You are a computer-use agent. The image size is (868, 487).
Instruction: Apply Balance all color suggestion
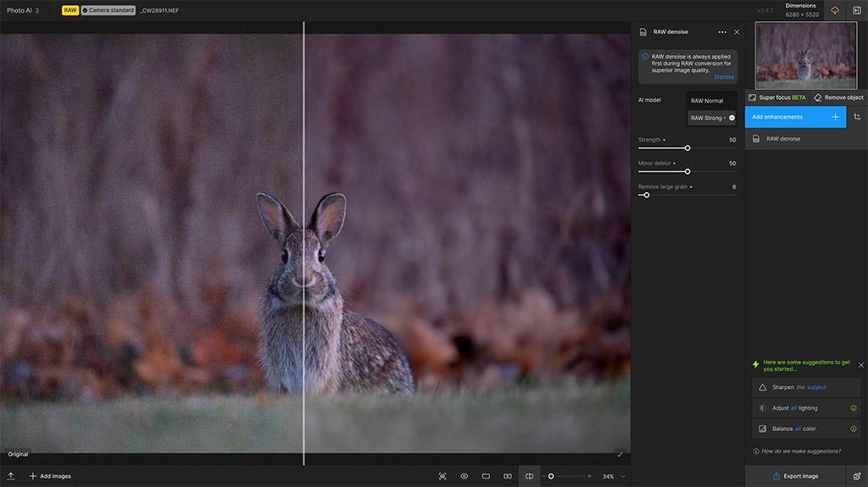806,429
